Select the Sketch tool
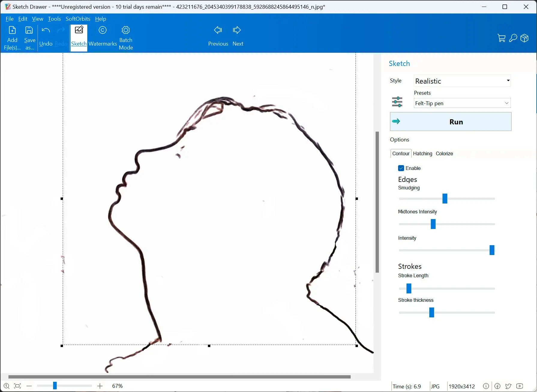 [x=79, y=37]
